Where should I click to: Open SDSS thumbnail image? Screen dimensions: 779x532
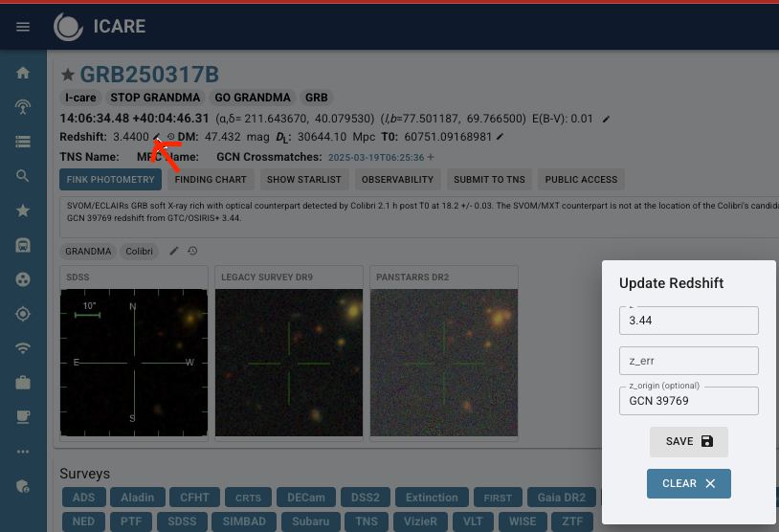[134, 363]
